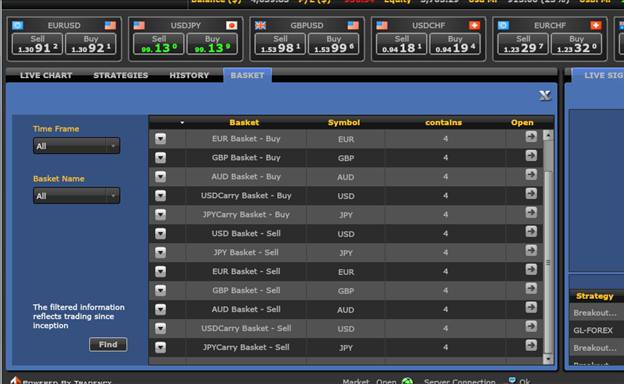Viewport: 624px width, 384px height.
Task: Buy EURUSD at 1.3092
Action: tap(91, 44)
